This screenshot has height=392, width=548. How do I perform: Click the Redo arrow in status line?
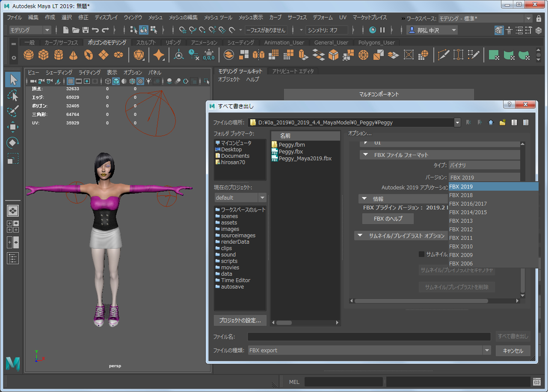105,30
